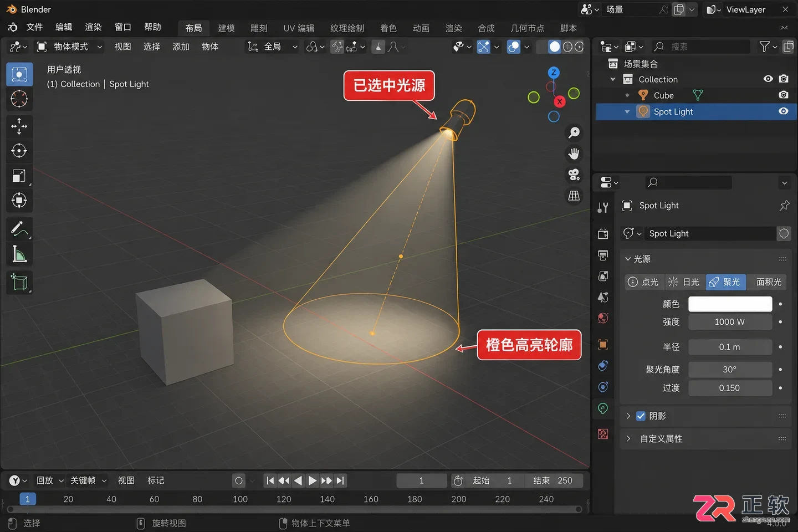
Task: Click the zoom magnifier viewport icon
Action: [x=574, y=132]
